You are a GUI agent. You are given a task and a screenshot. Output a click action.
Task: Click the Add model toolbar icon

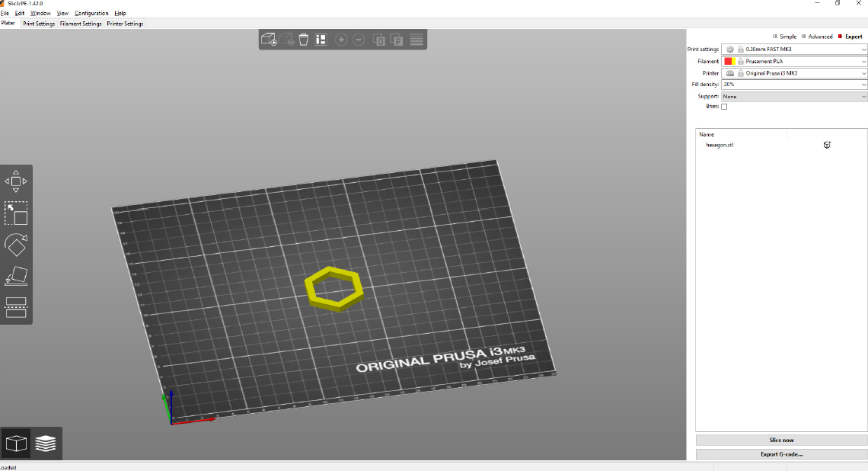click(x=268, y=40)
